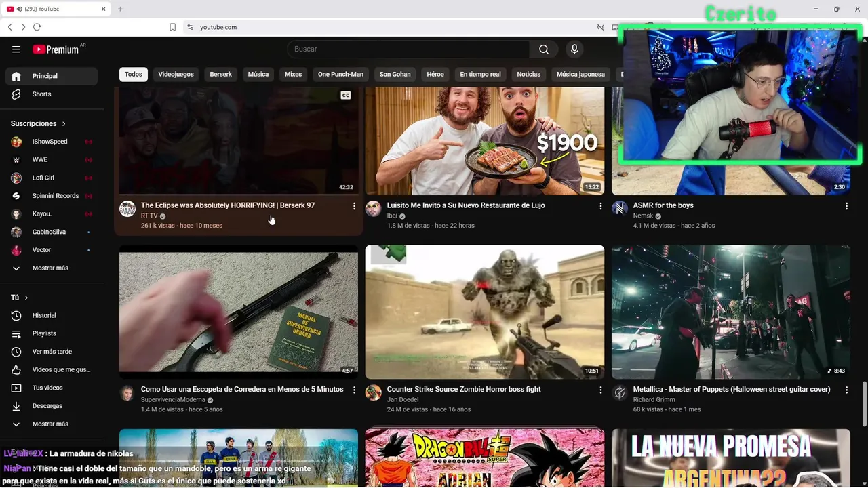
Task: Select the Música filter chip
Action: (x=258, y=74)
